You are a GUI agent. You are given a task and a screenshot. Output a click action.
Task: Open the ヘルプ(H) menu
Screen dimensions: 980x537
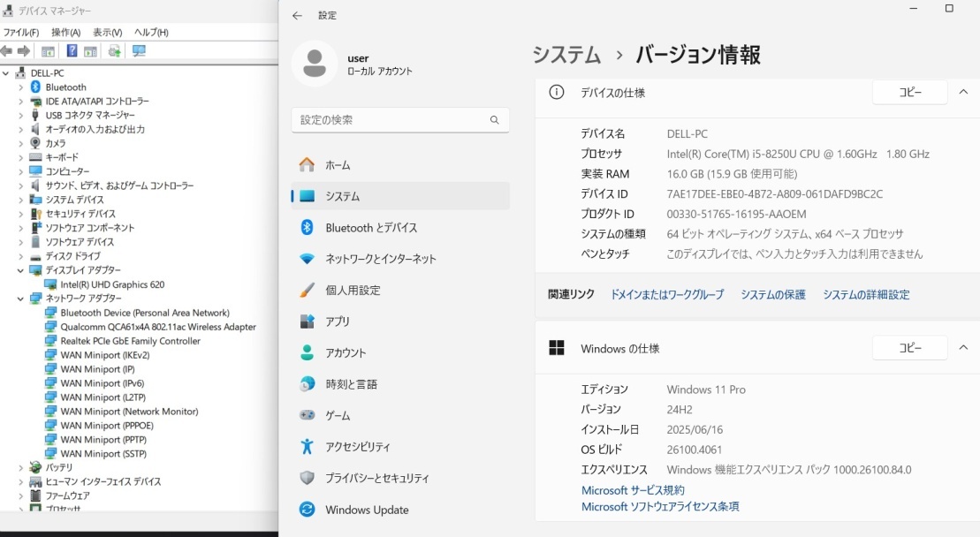pyautogui.click(x=151, y=33)
